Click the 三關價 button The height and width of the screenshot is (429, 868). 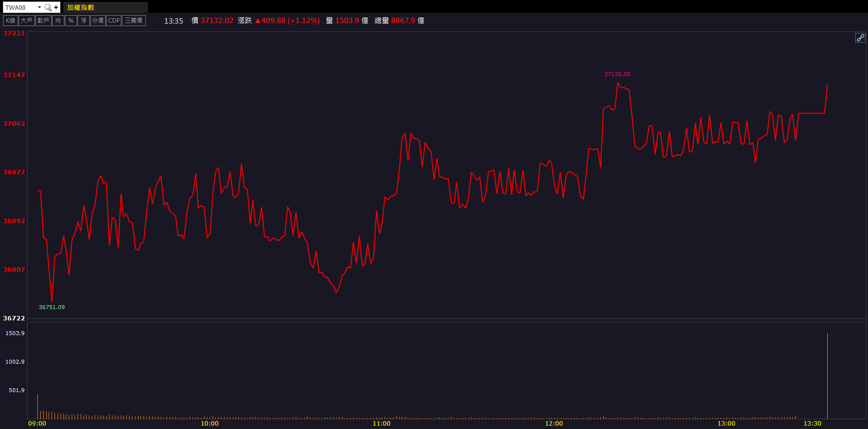coord(134,21)
